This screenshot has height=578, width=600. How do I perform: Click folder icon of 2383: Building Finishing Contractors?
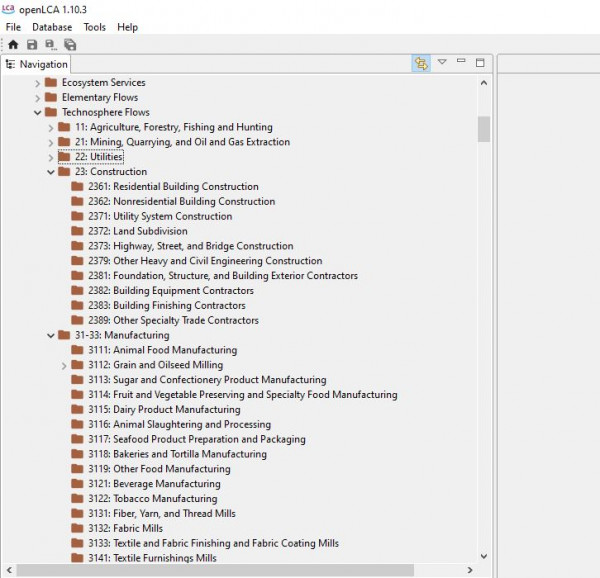point(77,305)
